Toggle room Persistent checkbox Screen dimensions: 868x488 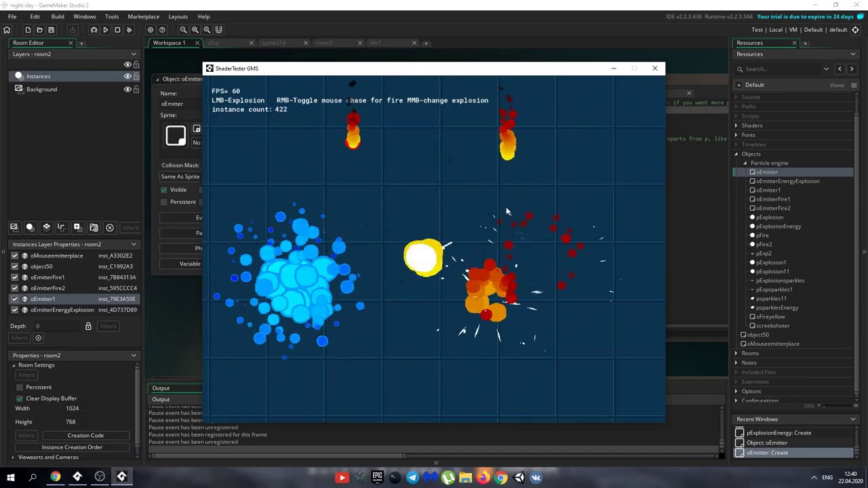click(x=20, y=387)
